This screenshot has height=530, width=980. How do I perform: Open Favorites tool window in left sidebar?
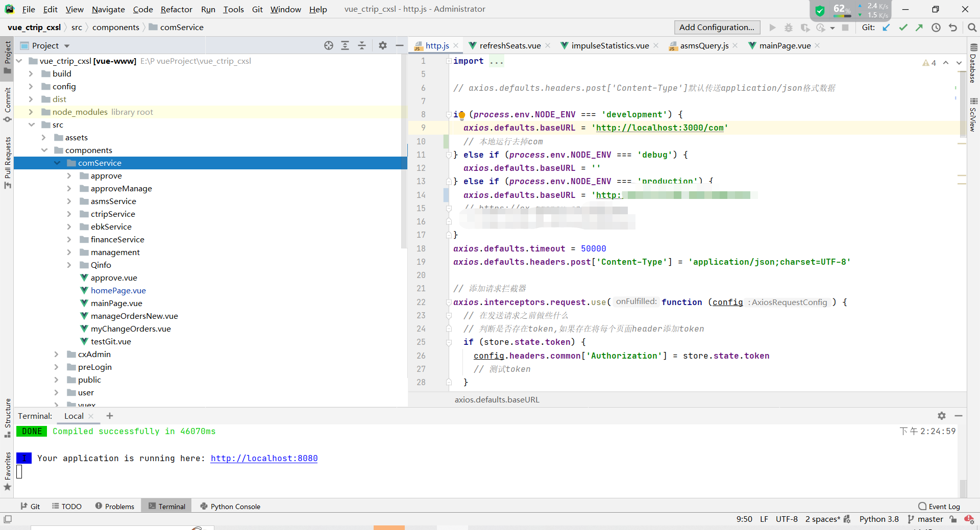(x=7, y=471)
